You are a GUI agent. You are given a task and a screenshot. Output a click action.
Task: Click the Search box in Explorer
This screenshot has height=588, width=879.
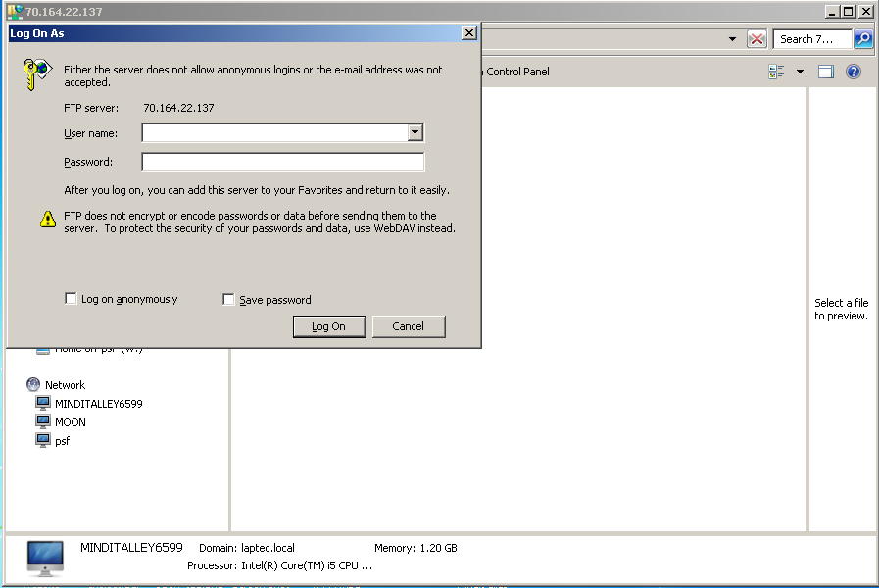point(812,39)
